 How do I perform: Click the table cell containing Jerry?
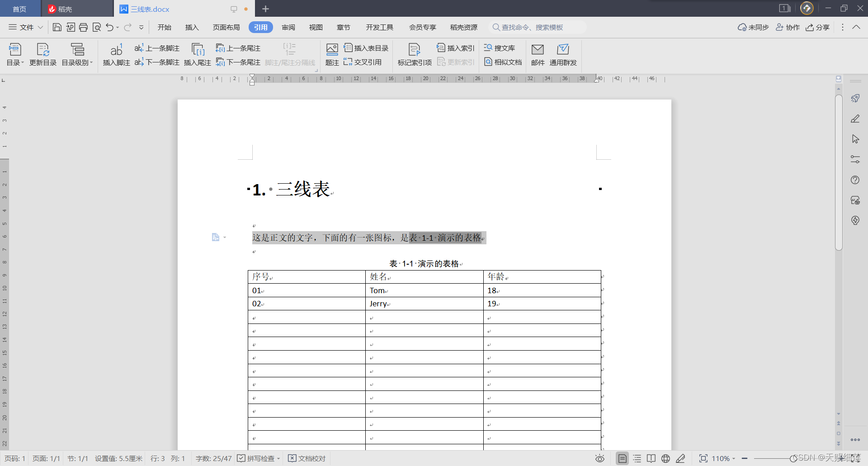click(x=425, y=304)
